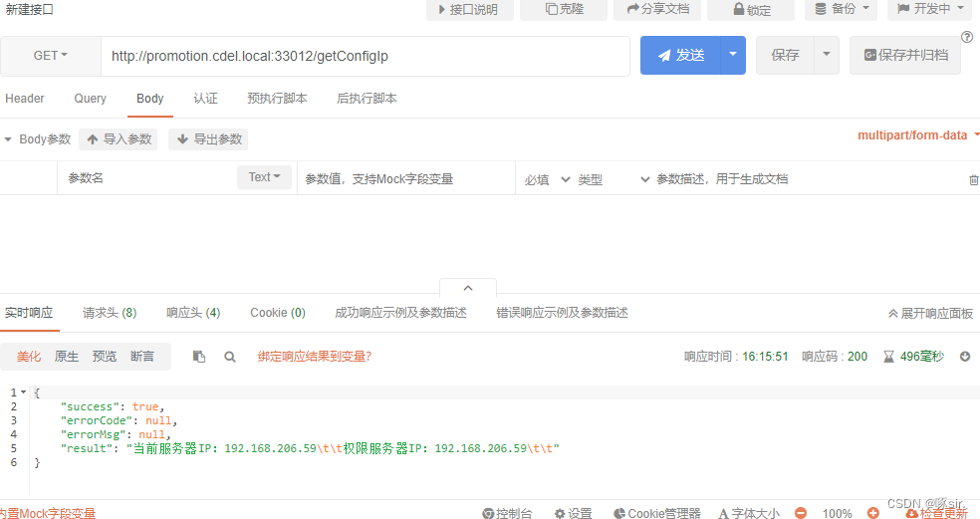Copy response using clipboard icon
Viewport: 980px width, 519px height.
(199, 357)
